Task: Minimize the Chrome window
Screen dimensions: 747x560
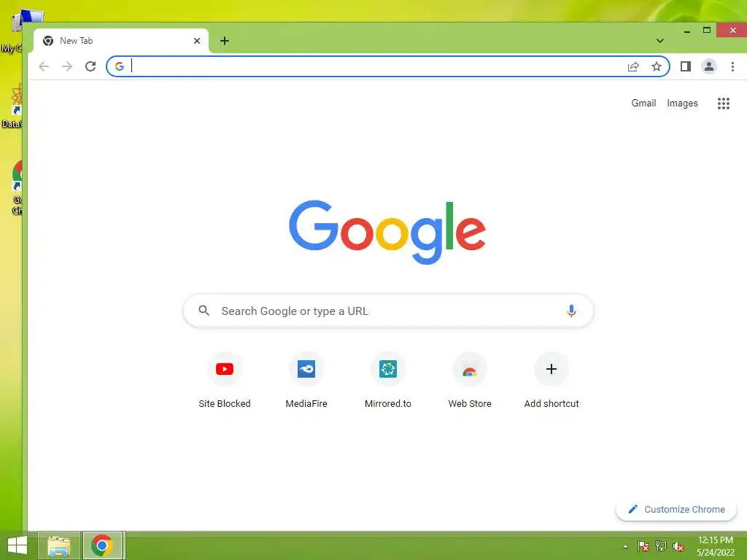Action: [687, 31]
